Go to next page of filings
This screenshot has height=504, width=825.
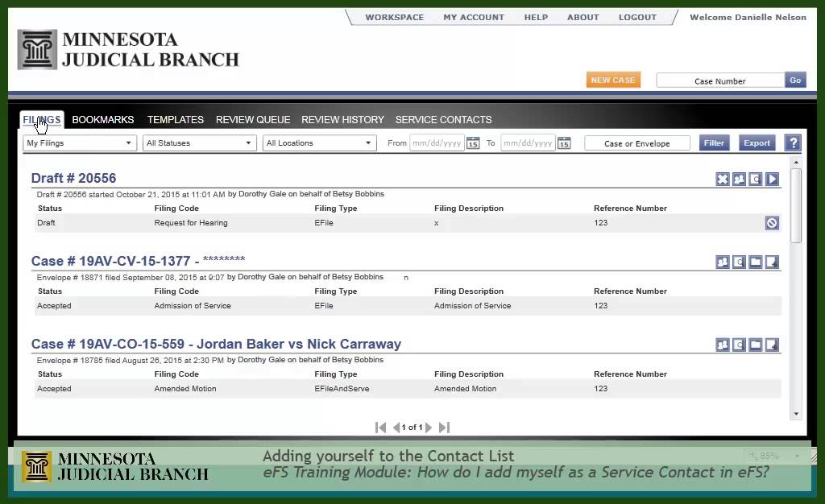[429, 428]
